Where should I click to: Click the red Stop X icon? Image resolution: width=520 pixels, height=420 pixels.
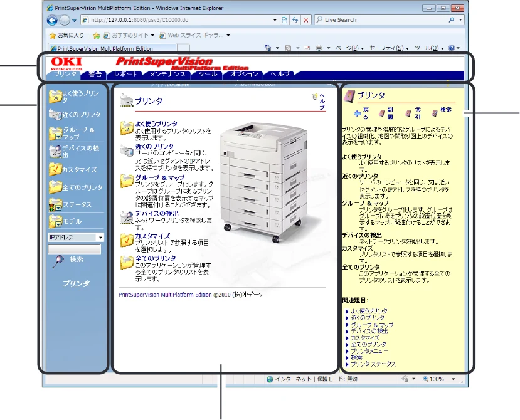305,20
